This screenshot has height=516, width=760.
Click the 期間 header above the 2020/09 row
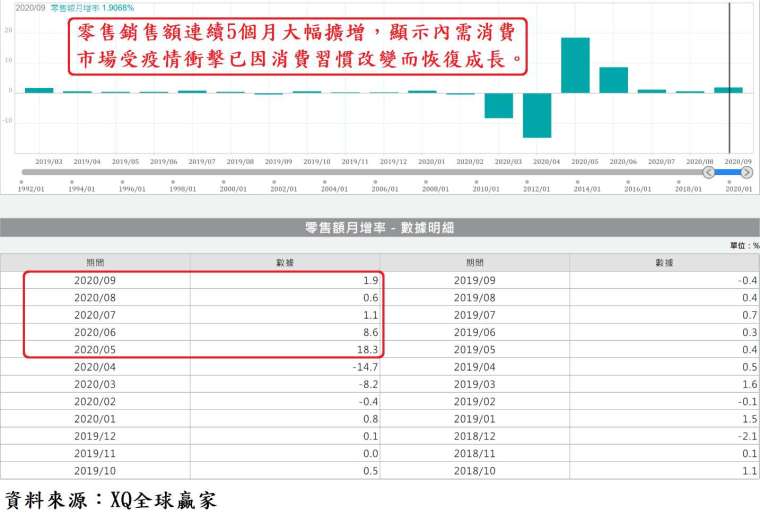[x=95, y=263]
